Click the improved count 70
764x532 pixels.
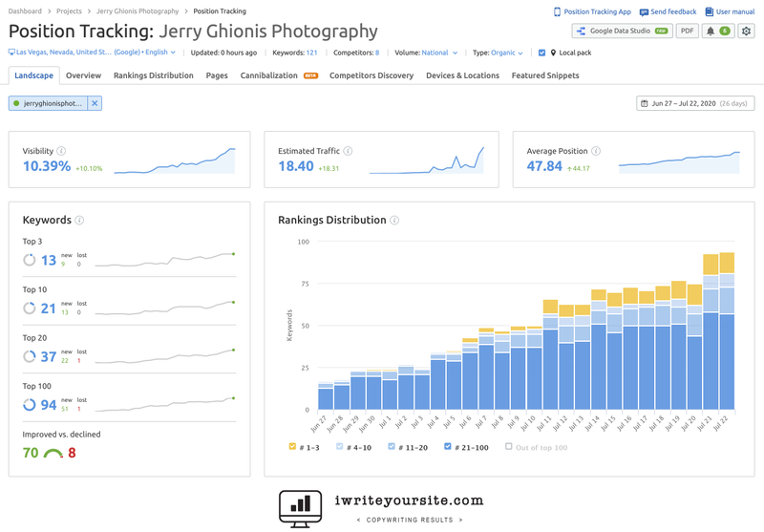(x=31, y=453)
